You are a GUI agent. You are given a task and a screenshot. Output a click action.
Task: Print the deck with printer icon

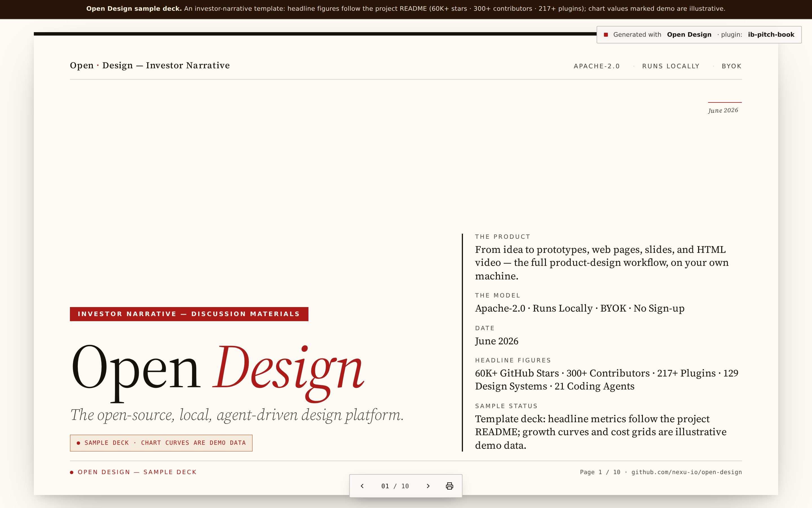[x=449, y=486]
